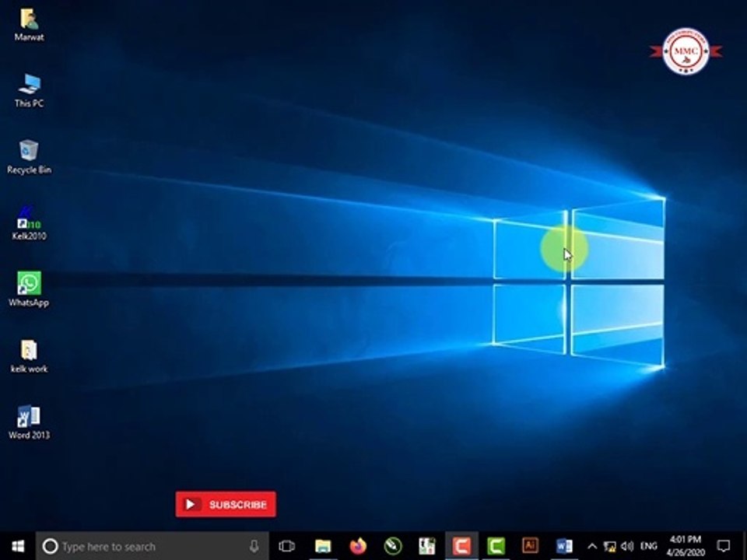
Task: Open the volume control tray icon
Action: pyautogui.click(x=627, y=546)
